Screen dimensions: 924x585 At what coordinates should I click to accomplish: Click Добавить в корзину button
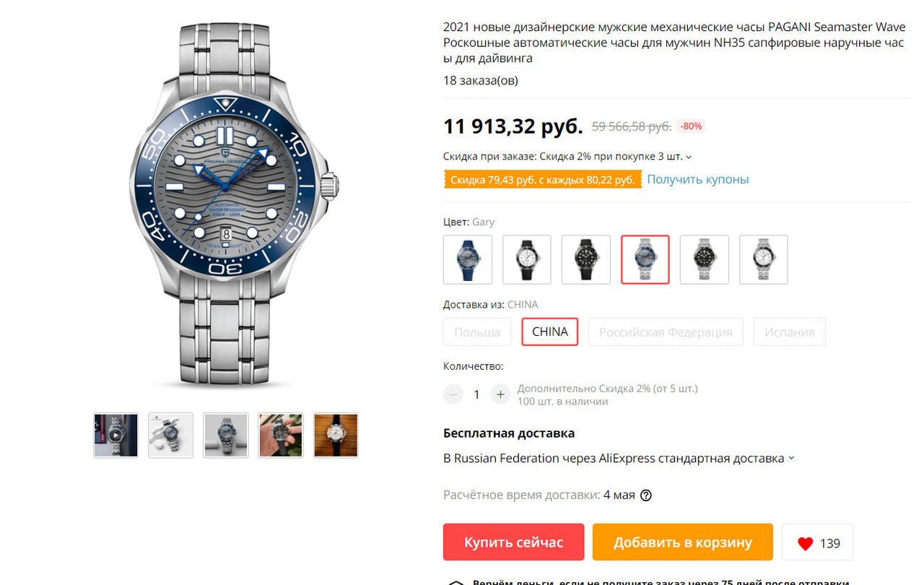[683, 542]
